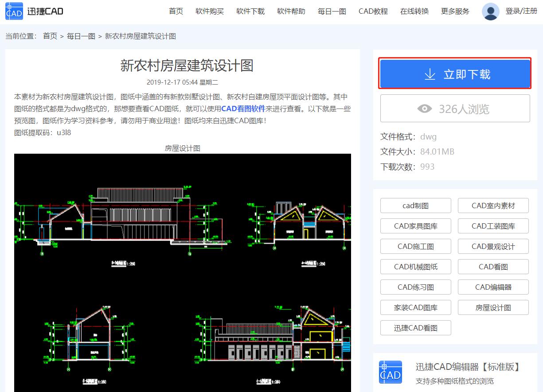
Task: Open the 每日一图 section
Action: (x=332, y=11)
